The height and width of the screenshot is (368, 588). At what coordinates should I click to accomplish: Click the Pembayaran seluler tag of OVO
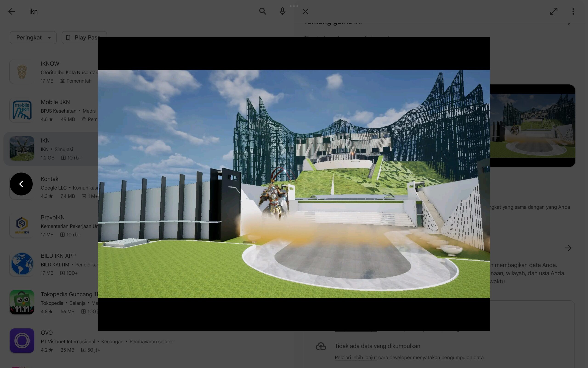[x=151, y=342]
